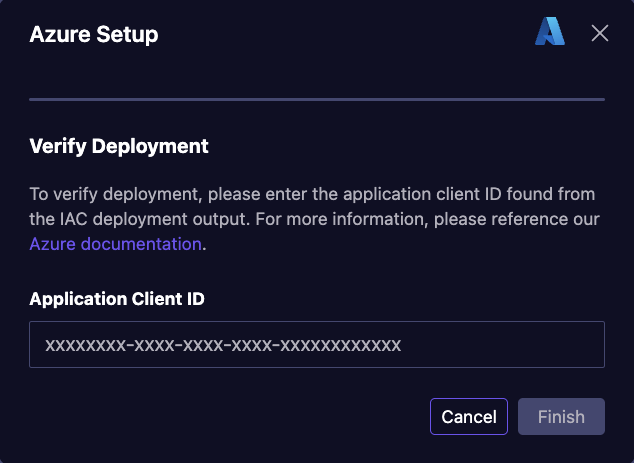Screen dimensions: 634x463
Task: Click the blue Azure 'A' emblem
Action: pos(550,31)
